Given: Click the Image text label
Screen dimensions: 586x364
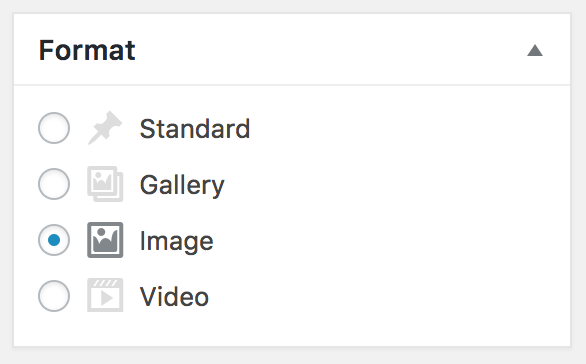Looking at the screenshot, I should [x=176, y=241].
